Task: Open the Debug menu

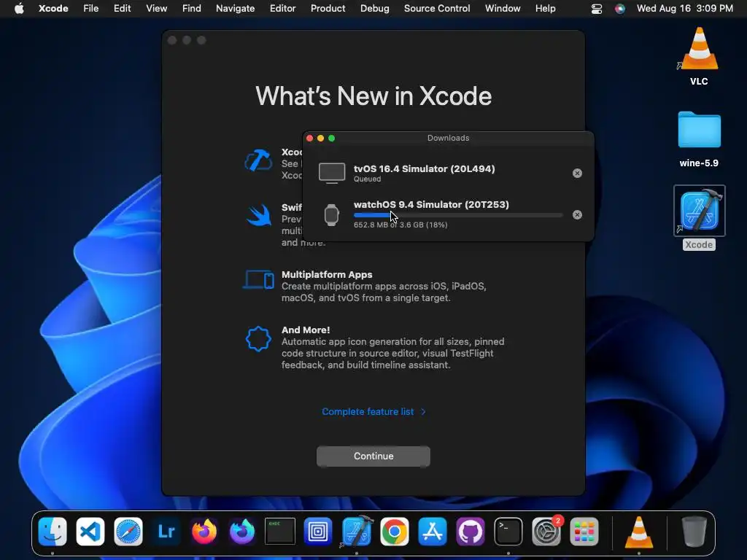Action: coord(374,9)
